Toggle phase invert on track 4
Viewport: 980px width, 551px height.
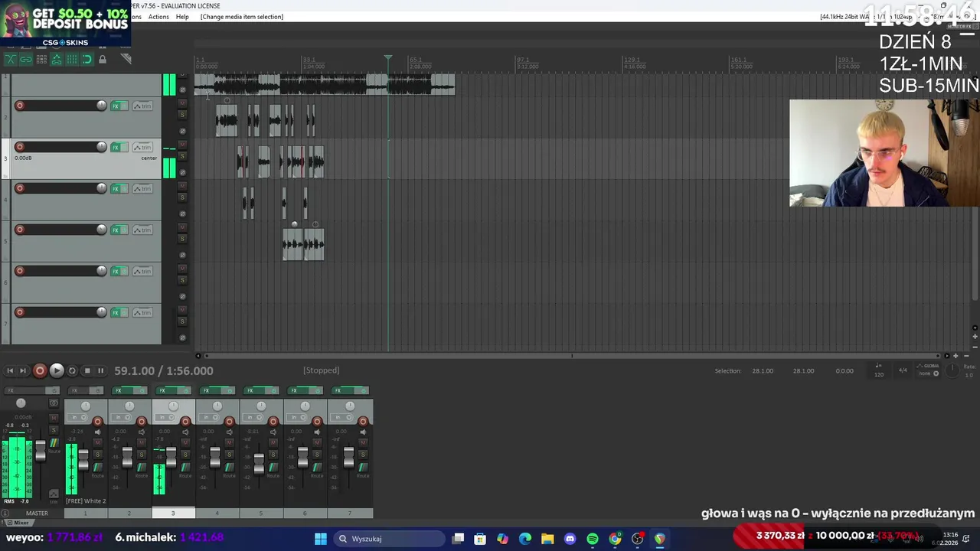point(182,214)
